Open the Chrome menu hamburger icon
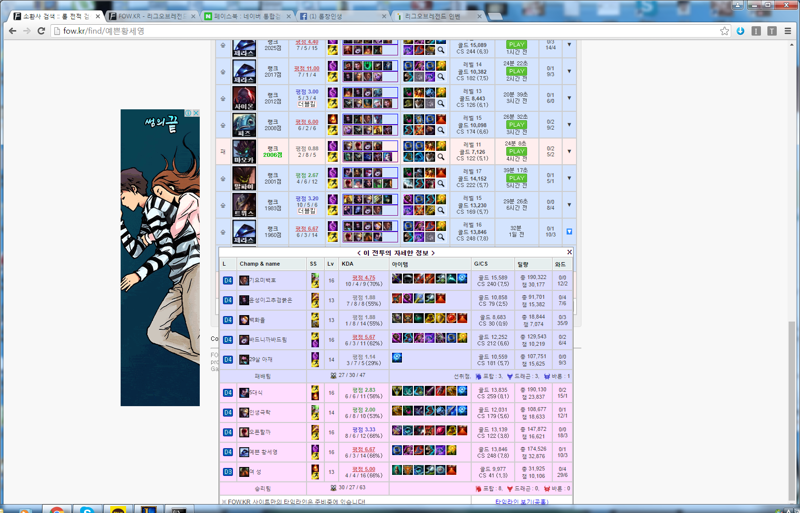800x513 pixels. pyautogui.click(x=788, y=31)
